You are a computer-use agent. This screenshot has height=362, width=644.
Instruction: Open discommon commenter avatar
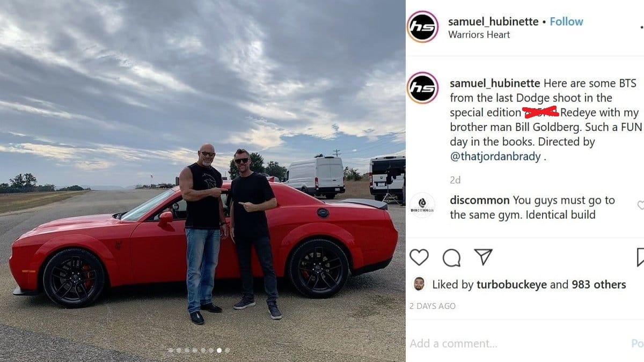pos(422,205)
